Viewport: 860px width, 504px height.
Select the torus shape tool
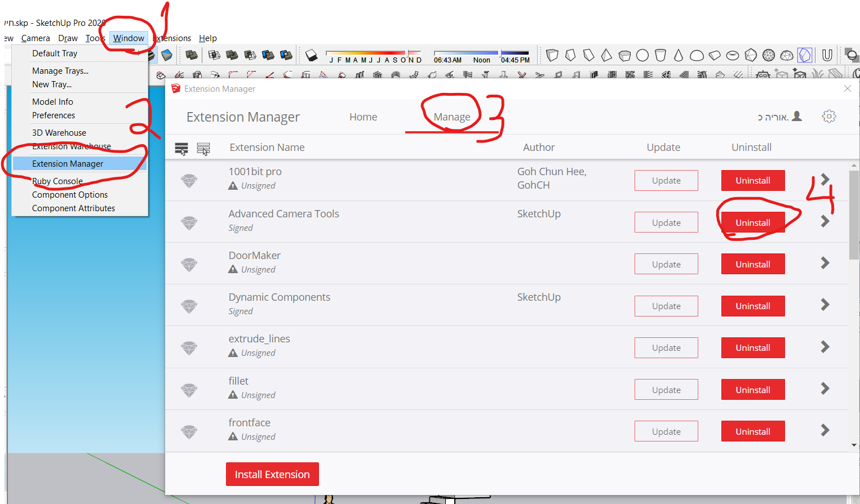point(733,55)
